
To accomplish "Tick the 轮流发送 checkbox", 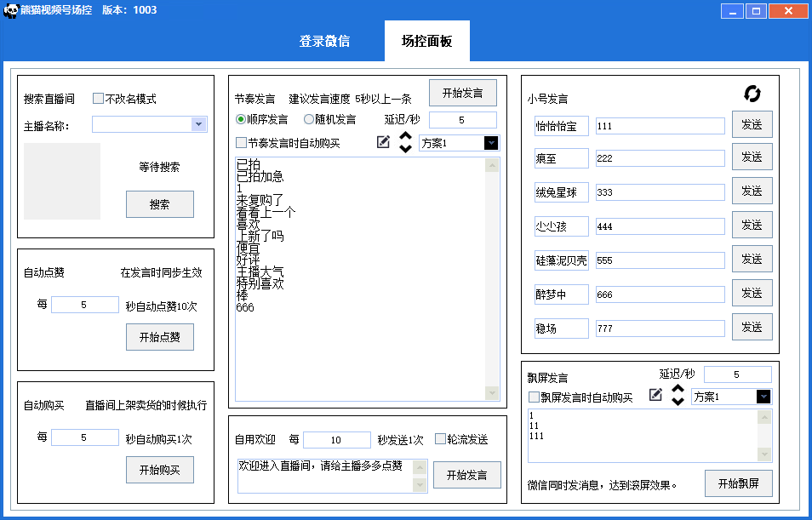I will click(x=440, y=439).
